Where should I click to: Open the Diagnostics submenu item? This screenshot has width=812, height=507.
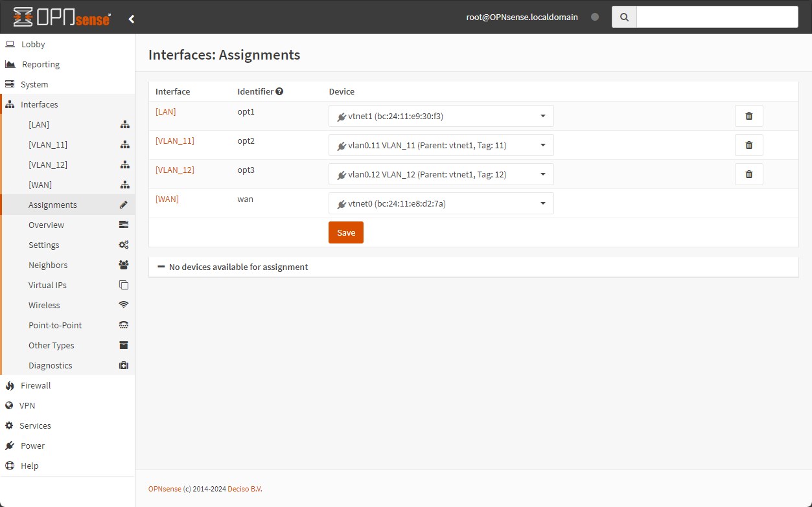coord(50,365)
